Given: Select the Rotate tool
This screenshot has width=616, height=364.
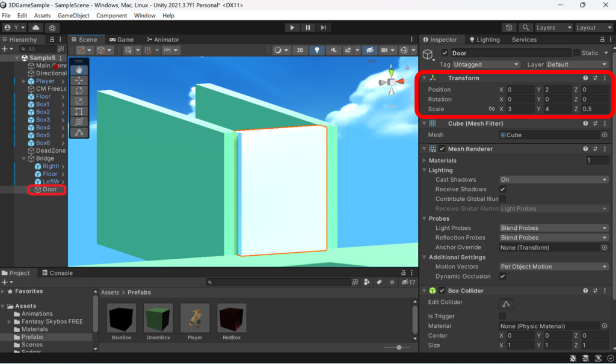Looking at the screenshot, I should (80, 90).
